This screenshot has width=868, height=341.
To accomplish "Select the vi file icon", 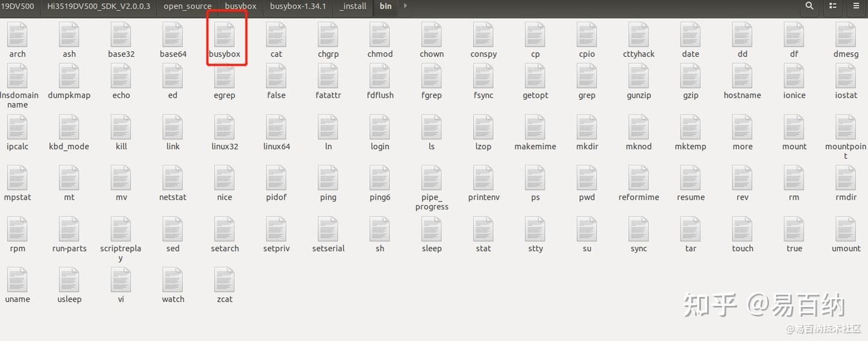I will [x=121, y=280].
